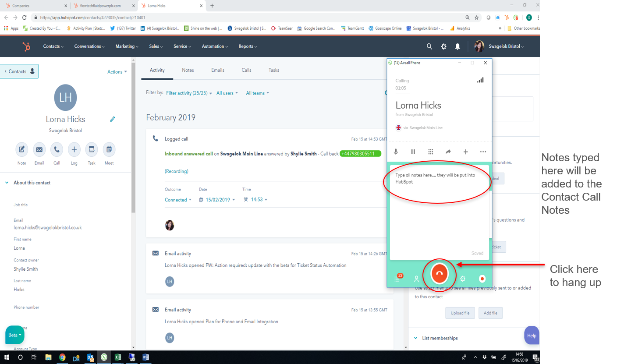Viewport: 617px width, 364px height.
Task: Open the call Recording link
Action: click(177, 171)
